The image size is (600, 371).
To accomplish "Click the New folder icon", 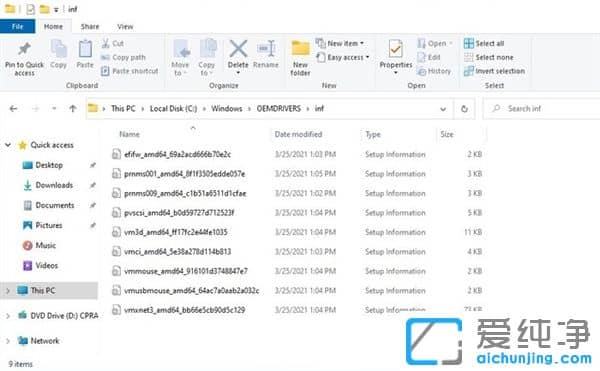I will [x=300, y=49].
